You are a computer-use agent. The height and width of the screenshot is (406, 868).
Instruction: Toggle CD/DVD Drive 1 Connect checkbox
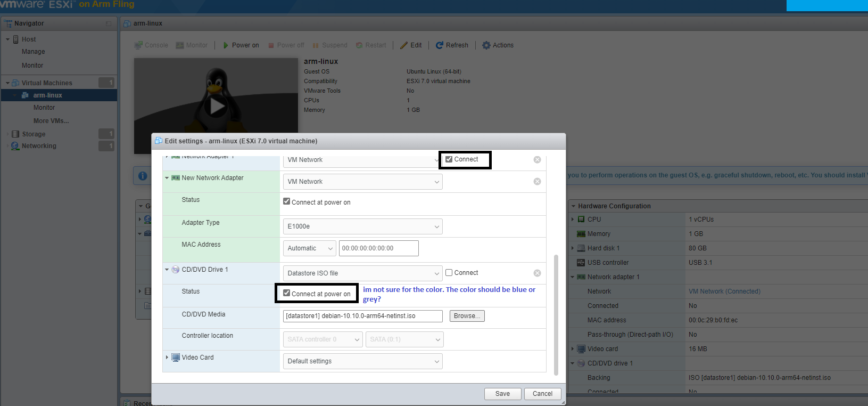[x=449, y=273]
